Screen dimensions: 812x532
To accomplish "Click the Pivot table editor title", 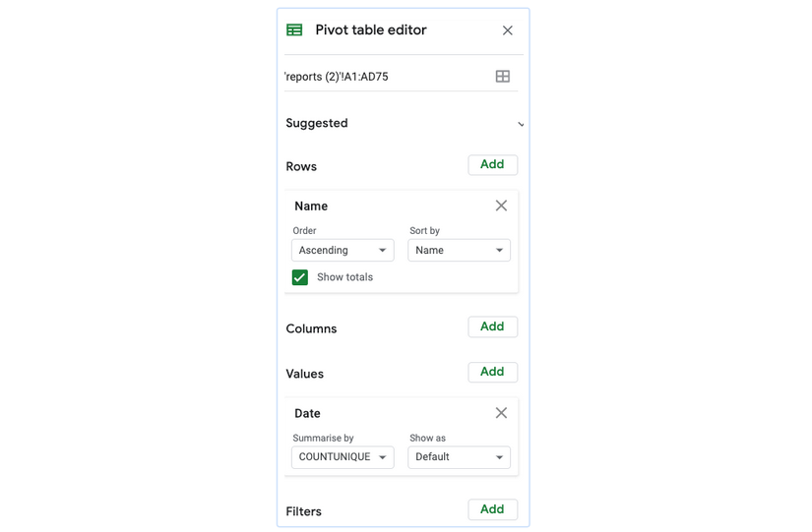I will [x=371, y=30].
